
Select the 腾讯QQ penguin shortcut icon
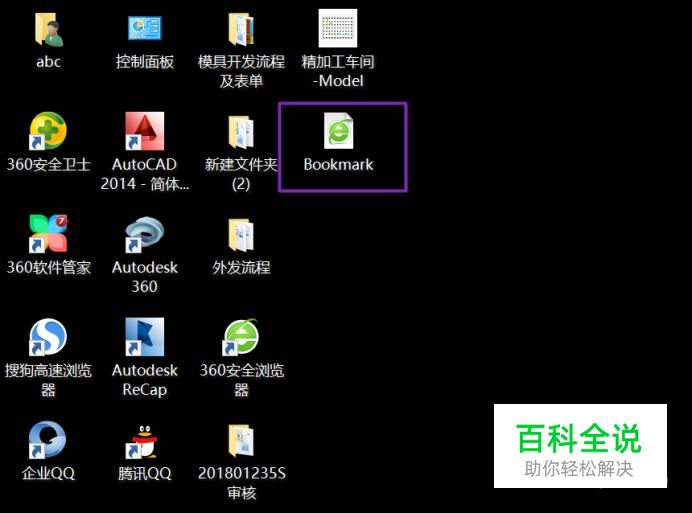click(143, 441)
